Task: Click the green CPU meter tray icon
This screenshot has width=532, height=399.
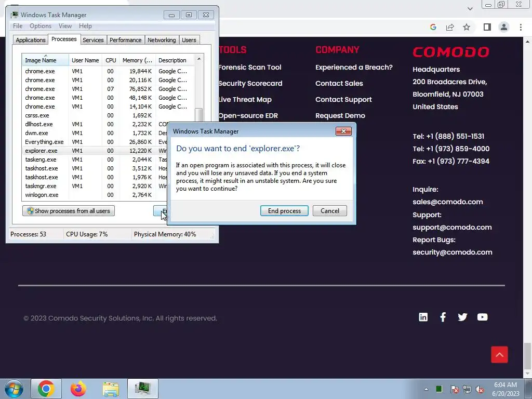Action: point(439,389)
